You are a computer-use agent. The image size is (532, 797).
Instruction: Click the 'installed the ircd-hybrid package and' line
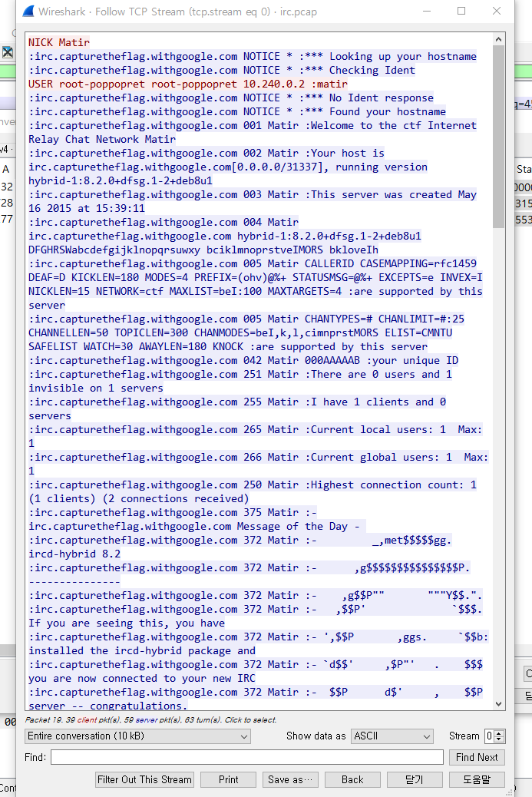142,650
